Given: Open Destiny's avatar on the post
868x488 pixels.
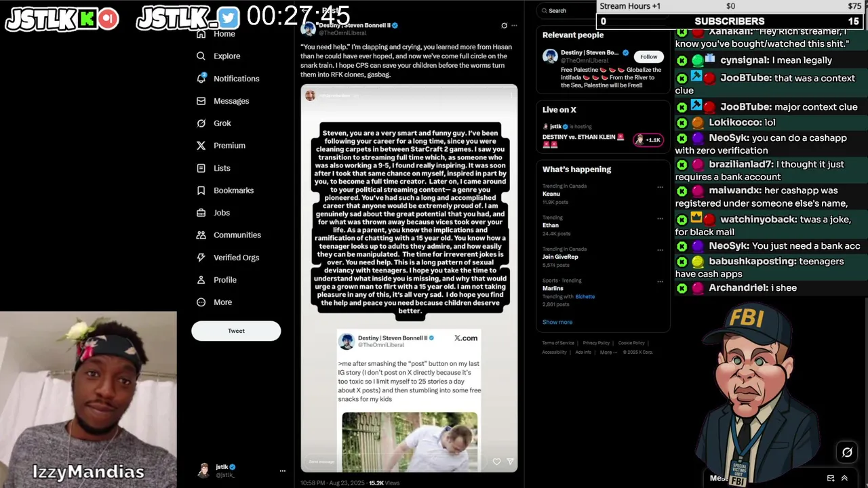Looking at the screenshot, I should tap(309, 28).
